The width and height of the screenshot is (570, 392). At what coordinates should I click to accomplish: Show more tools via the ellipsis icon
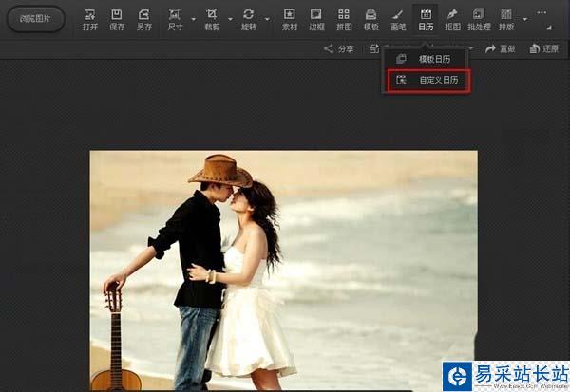541,12
